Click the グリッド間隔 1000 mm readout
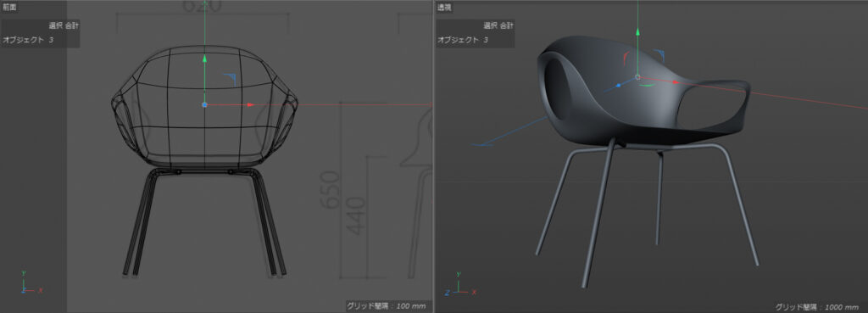Viewport: 868px width, 313px height. (820, 306)
